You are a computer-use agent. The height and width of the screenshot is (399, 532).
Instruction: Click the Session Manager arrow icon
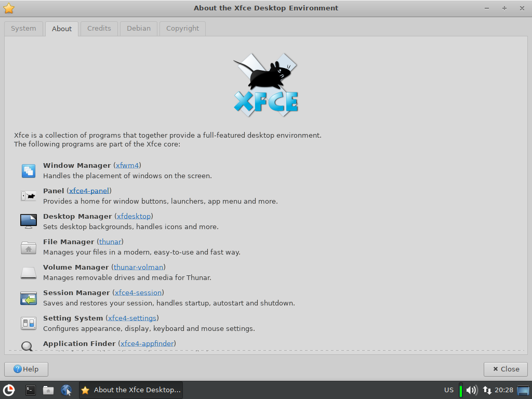click(29, 298)
